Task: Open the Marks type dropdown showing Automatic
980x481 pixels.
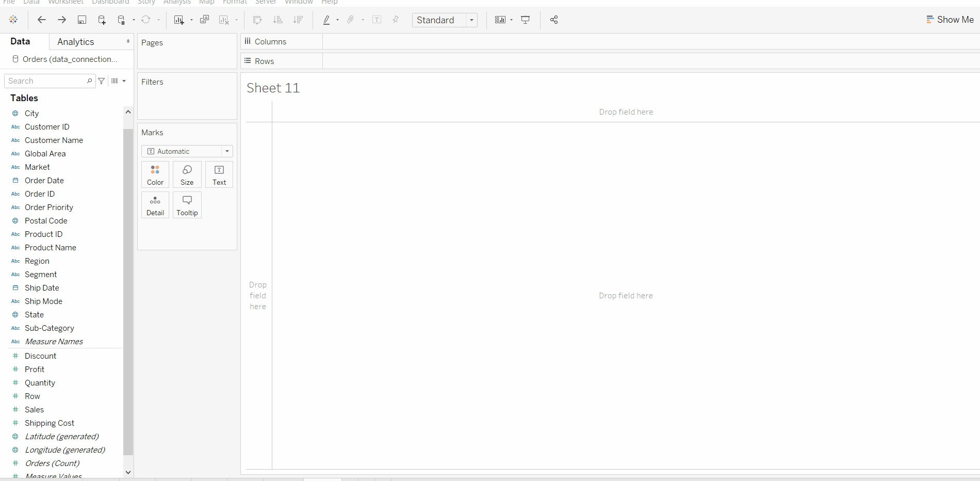Action: point(227,151)
